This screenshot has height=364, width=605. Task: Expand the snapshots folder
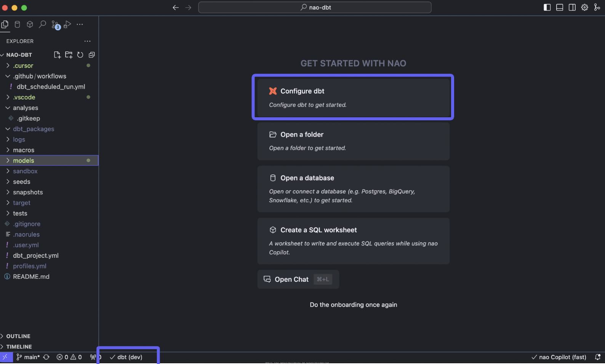click(x=49, y=192)
